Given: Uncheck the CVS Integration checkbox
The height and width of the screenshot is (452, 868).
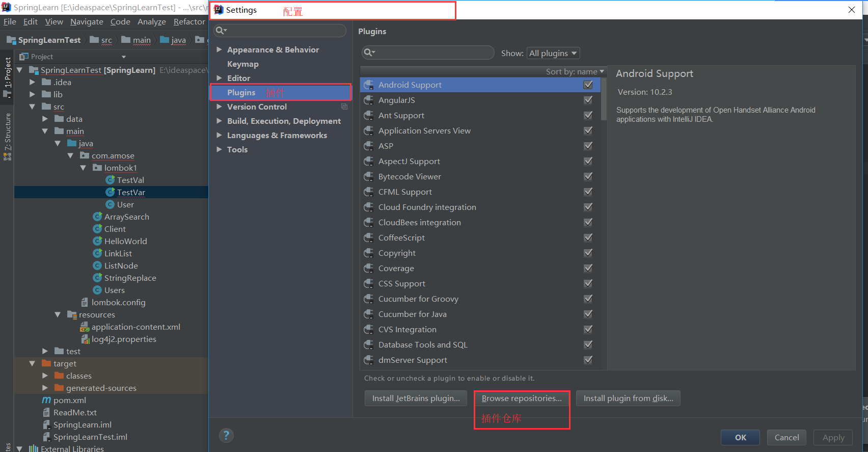Looking at the screenshot, I should [588, 329].
